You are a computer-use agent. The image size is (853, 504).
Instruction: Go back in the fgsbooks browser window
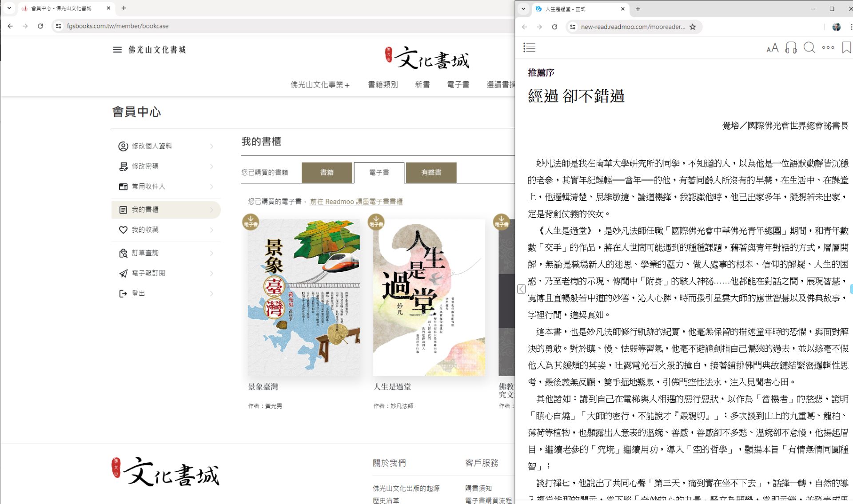coord(10,26)
